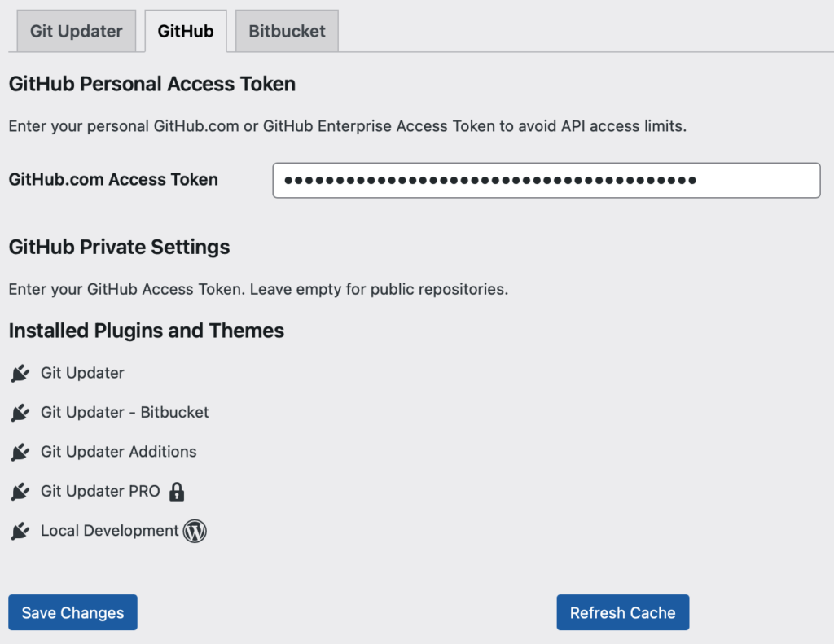This screenshot has width=834, height=644.
Task: Select the 'Git Updater Additions' plugin name
Action: (119, 452)
